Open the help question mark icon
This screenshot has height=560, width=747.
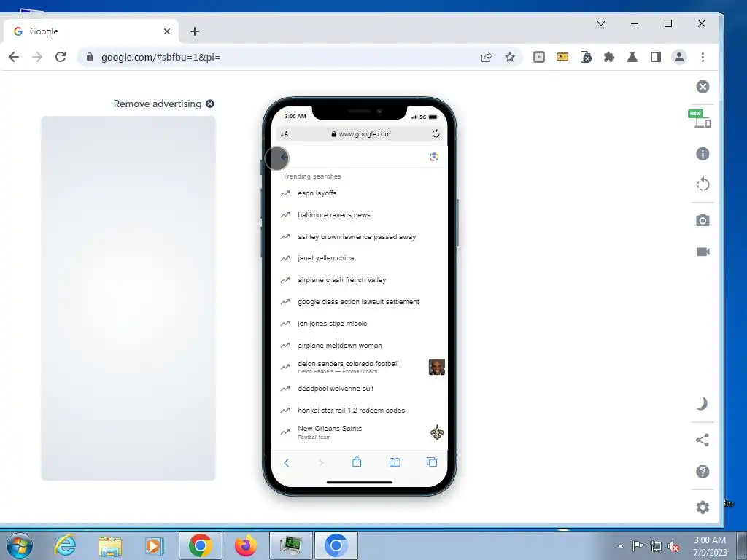click(703, 472)
